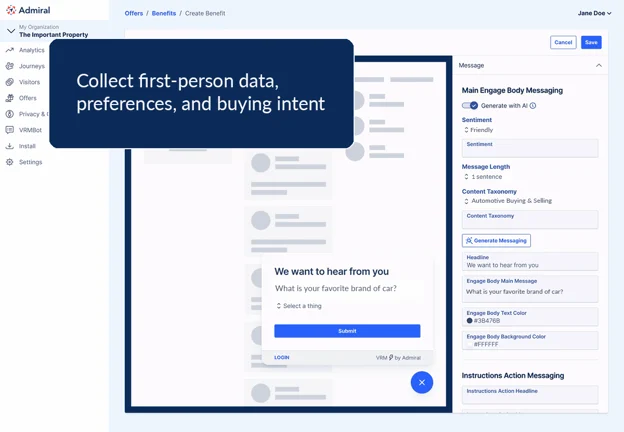Viewport: 624px width, 432px height.
Task: Open the Content Taxonomy dropdown
Action: [x=508, y=201]
